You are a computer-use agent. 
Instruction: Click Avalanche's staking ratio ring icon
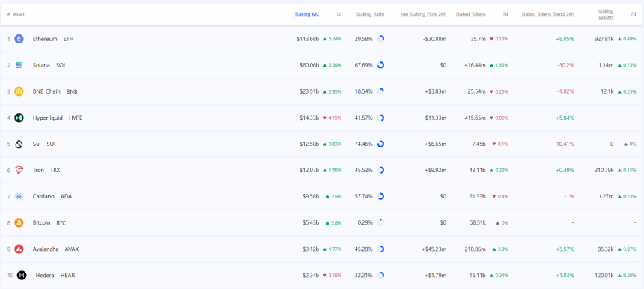(x=380, y=249)
